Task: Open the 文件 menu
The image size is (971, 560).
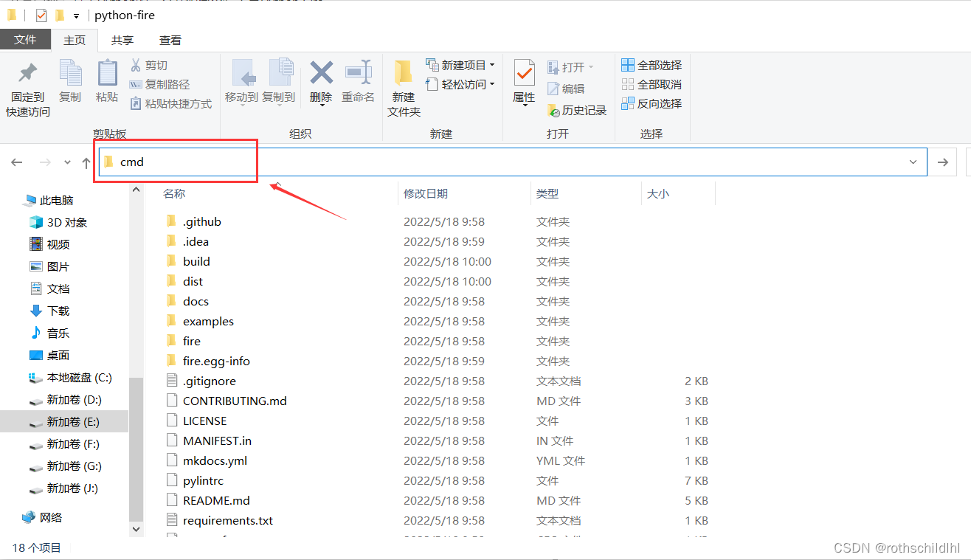Action: [25, 40]
